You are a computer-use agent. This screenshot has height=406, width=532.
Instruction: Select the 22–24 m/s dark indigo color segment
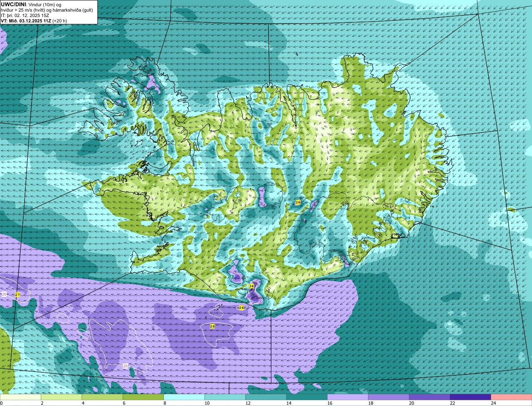pyautogui.click(x=470, y=397)
